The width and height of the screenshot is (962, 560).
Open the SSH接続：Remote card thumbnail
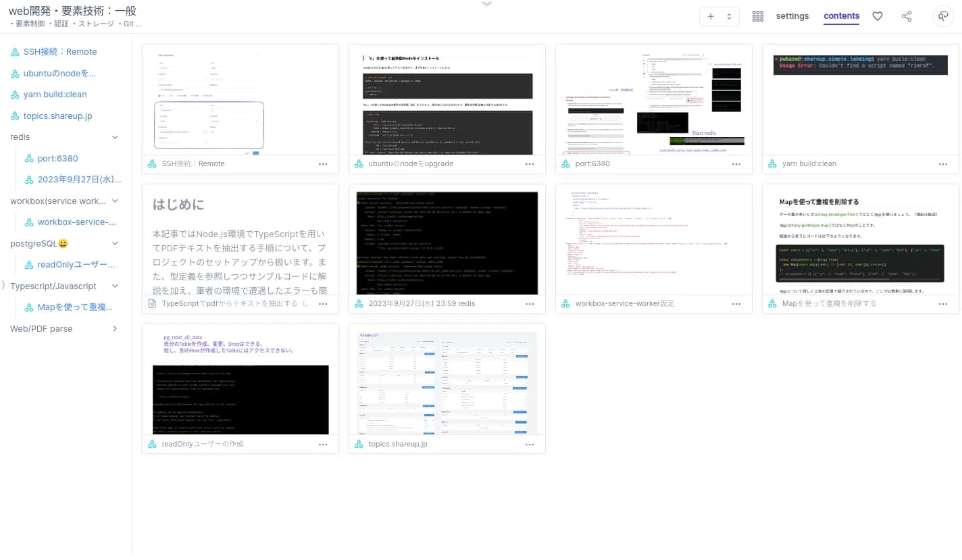tap(240, 100)
